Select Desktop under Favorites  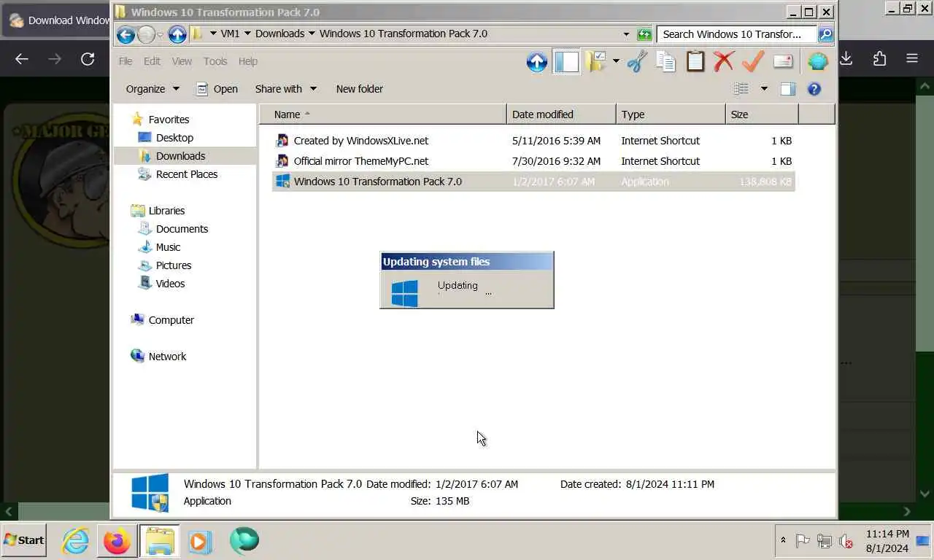174,138
